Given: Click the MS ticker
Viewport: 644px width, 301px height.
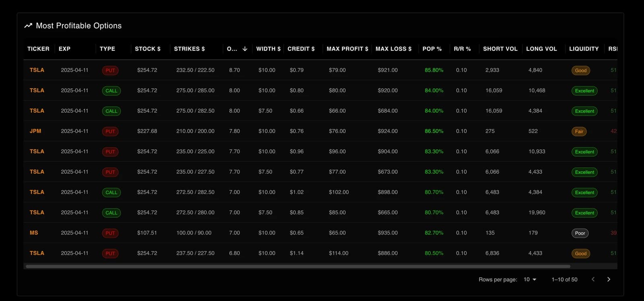Looking at the screenshot, I should coord(34,233).
